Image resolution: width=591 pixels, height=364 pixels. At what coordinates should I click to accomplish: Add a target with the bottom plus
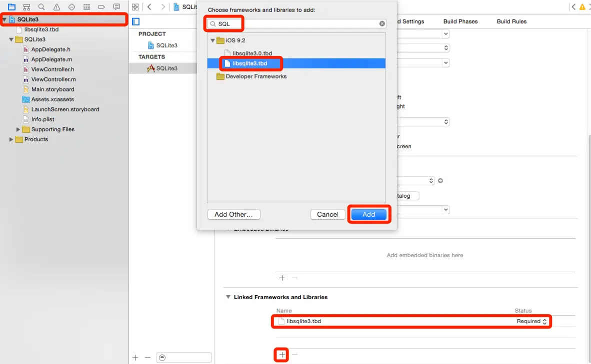135,358
